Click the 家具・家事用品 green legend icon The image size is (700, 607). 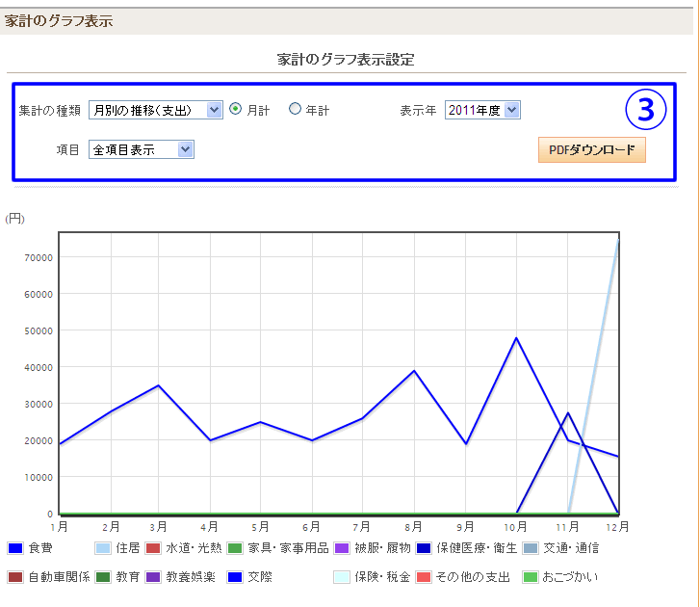click(x=234, y=548)
